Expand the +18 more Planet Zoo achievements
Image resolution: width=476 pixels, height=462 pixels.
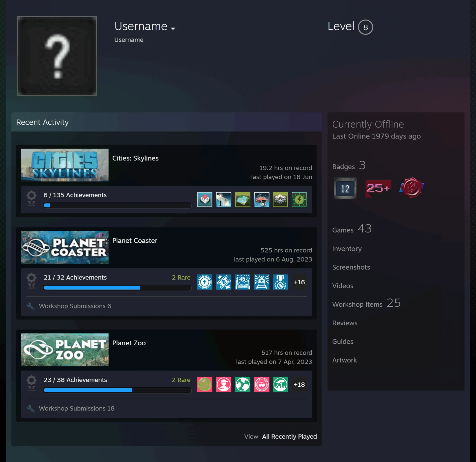click(x=299, y=385)
